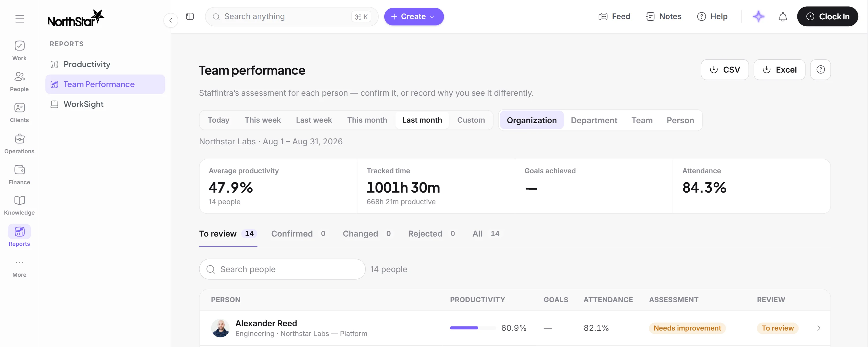Image resolution: width=868 pixels, height=347 pixels.
Task: Toggle the sidebar panel layout icon
Action: coord(190,16)
